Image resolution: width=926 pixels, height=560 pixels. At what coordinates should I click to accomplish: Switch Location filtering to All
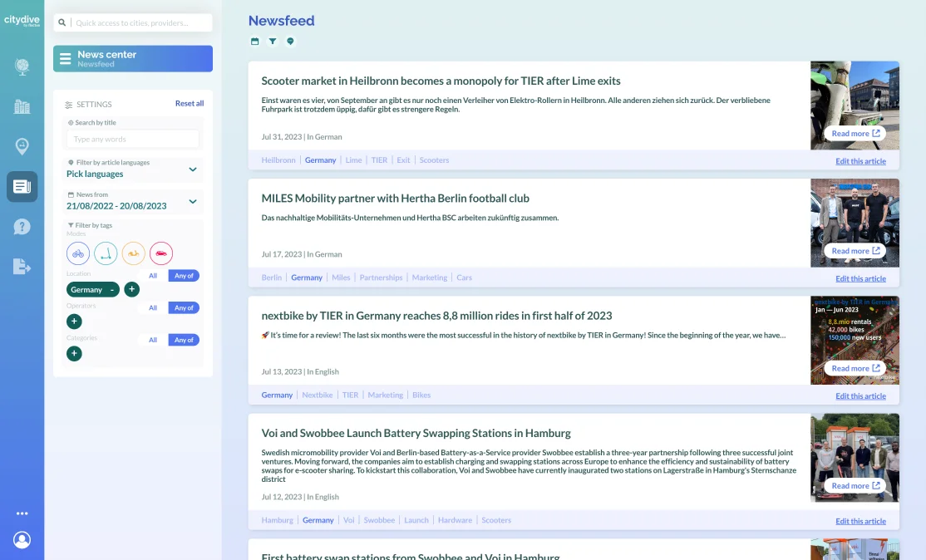(152, 275)
